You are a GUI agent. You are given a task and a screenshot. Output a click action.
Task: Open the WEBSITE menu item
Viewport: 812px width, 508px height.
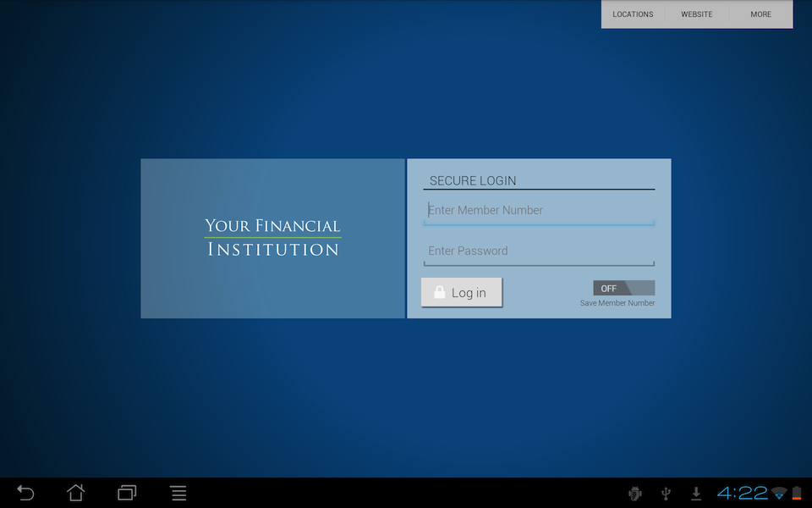click(696, 14)
